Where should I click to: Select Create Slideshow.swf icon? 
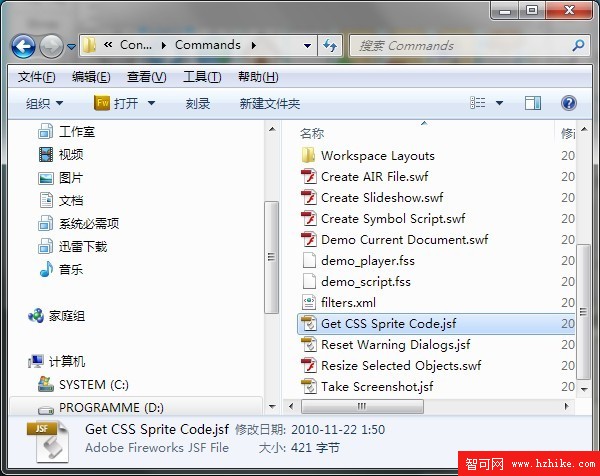point(308,198)
